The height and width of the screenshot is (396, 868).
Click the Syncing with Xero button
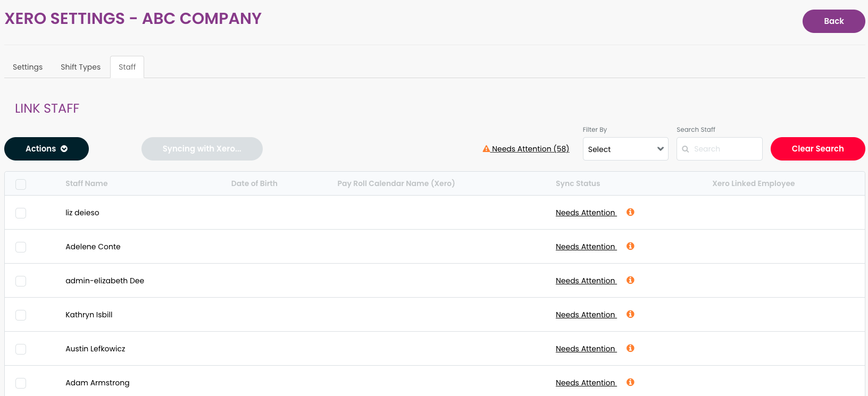202,149
